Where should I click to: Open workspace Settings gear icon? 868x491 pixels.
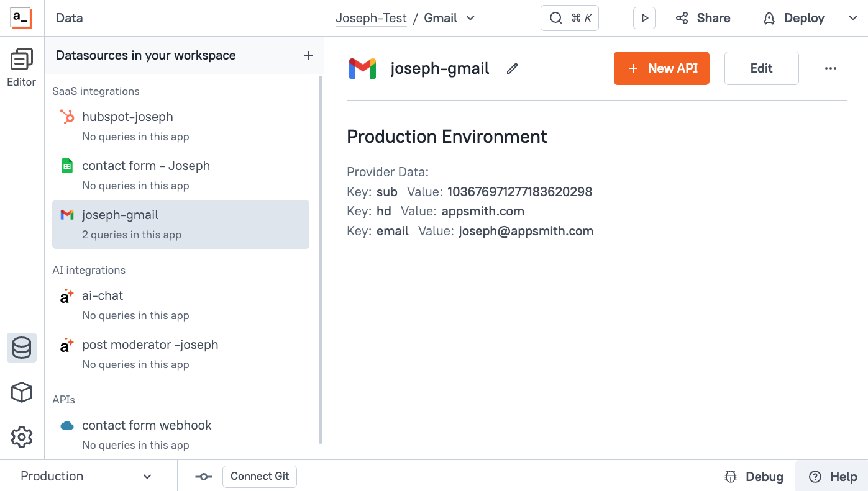point(21,436)
